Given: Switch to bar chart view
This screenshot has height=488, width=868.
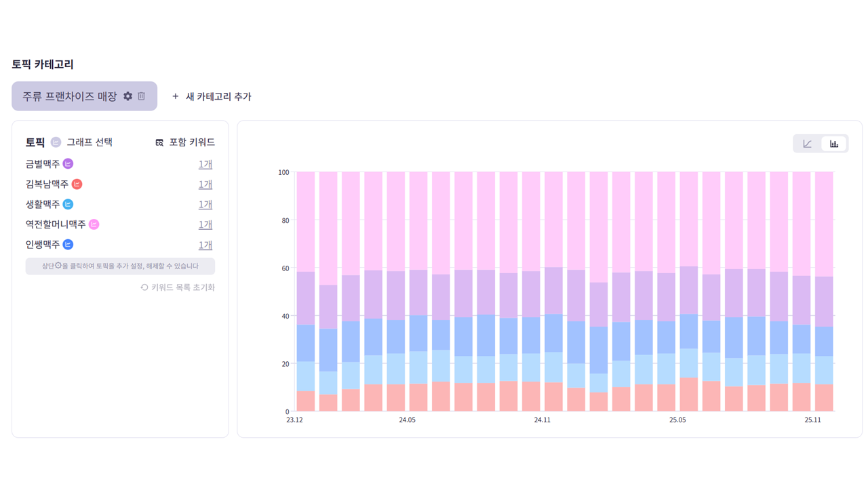Looking at the screenshot, I should click(x=834, y=144).
